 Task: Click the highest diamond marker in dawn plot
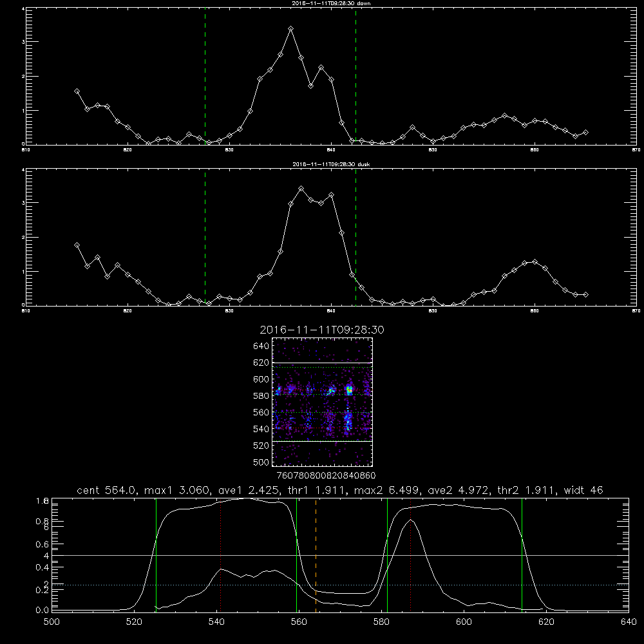tap(291, 29)
